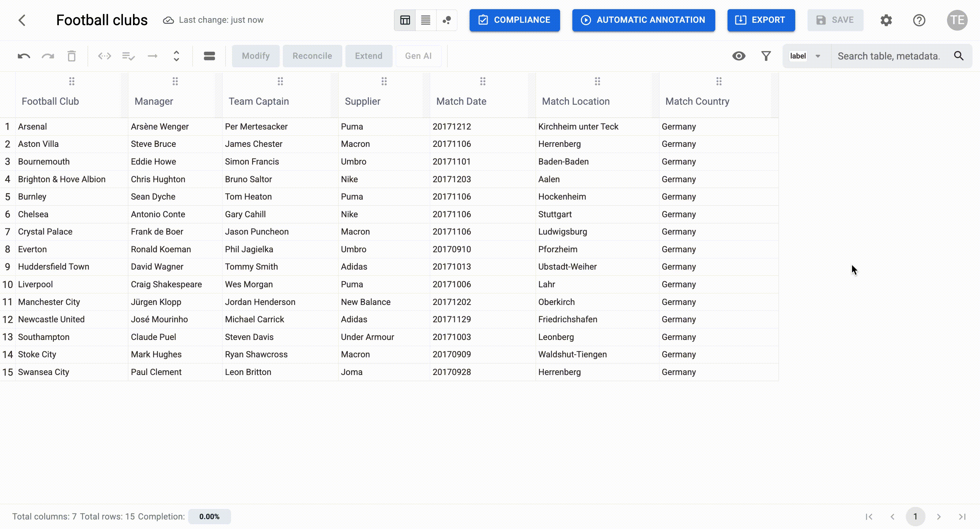Grab the Supplier column drag handle
980x529 pixels.
click(x=384, y=81)
